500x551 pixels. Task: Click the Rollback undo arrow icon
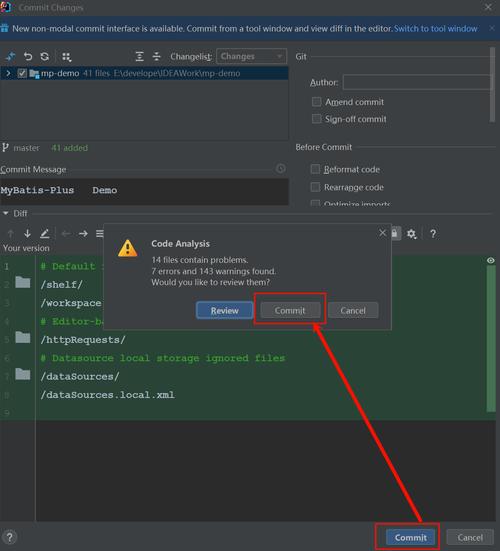click(x=28, y=57)
